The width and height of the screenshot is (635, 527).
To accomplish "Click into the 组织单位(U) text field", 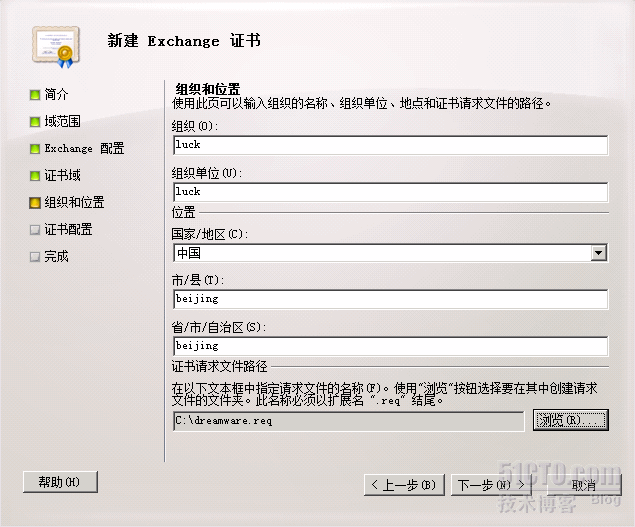I will point(390,192).
